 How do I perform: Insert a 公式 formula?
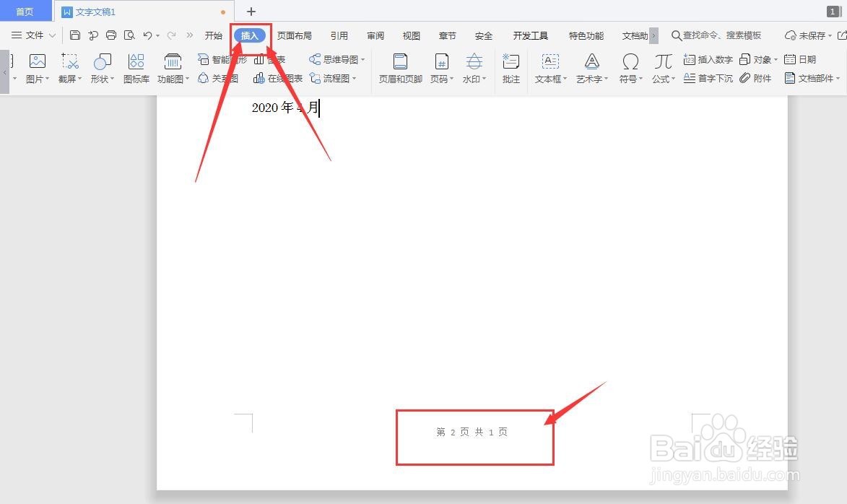click(x=663, y=61)
